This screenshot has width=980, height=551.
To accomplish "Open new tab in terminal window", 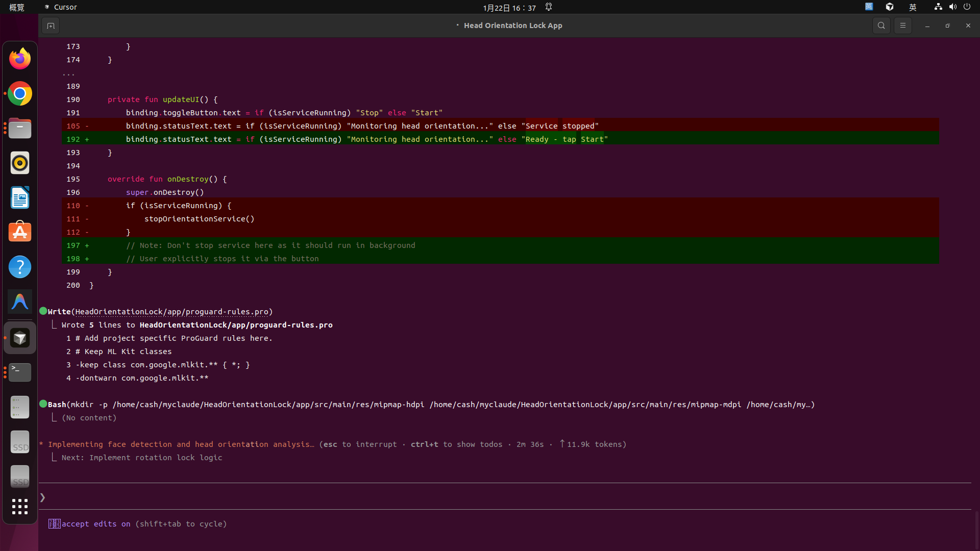I will [51, 26].
